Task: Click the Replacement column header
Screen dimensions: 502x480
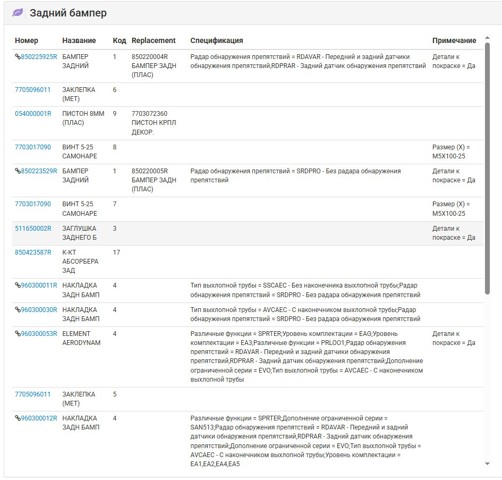Action: 153,40
